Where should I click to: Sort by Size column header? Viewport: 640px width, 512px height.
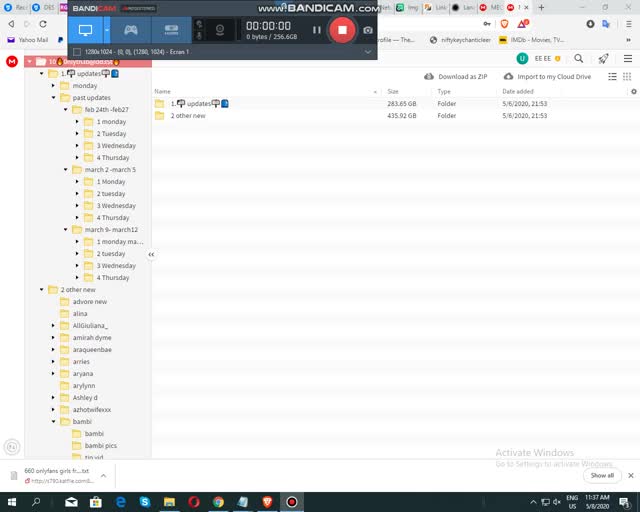click(x=393, y=91)
